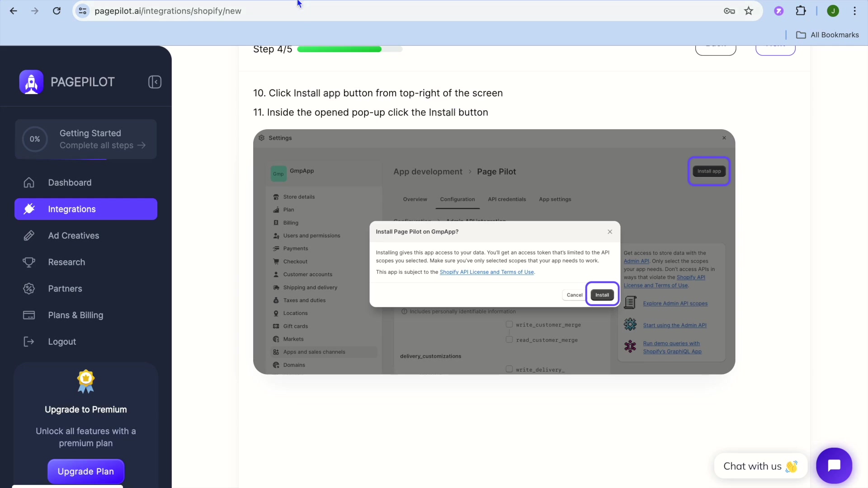
Task: Select Checkout in tutorial settings list
Action: [295, 262]
